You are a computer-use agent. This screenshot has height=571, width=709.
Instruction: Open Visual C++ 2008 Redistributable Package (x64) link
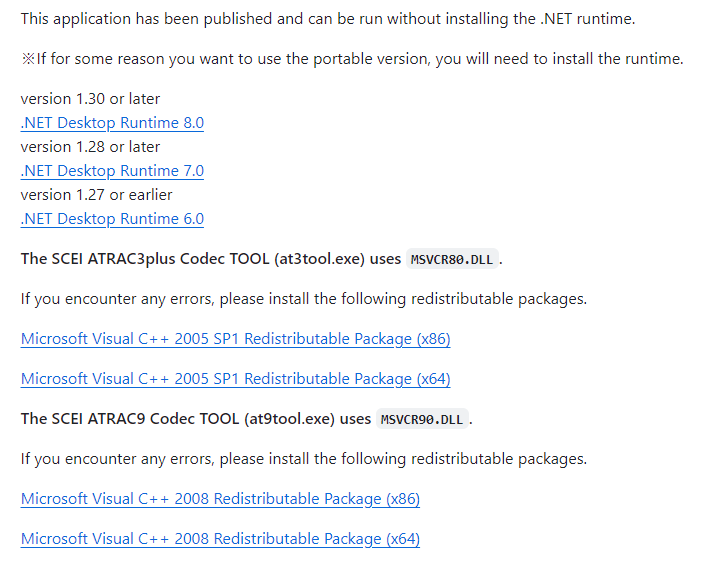[220, 538]
